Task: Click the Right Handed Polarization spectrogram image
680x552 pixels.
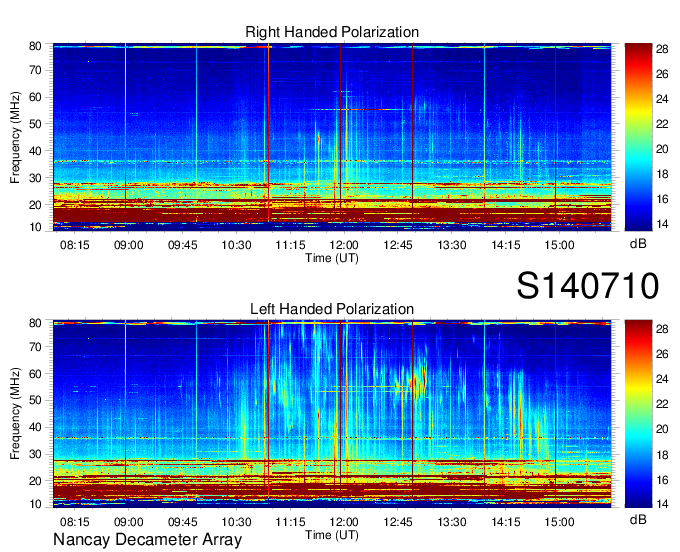Action: 332,137
